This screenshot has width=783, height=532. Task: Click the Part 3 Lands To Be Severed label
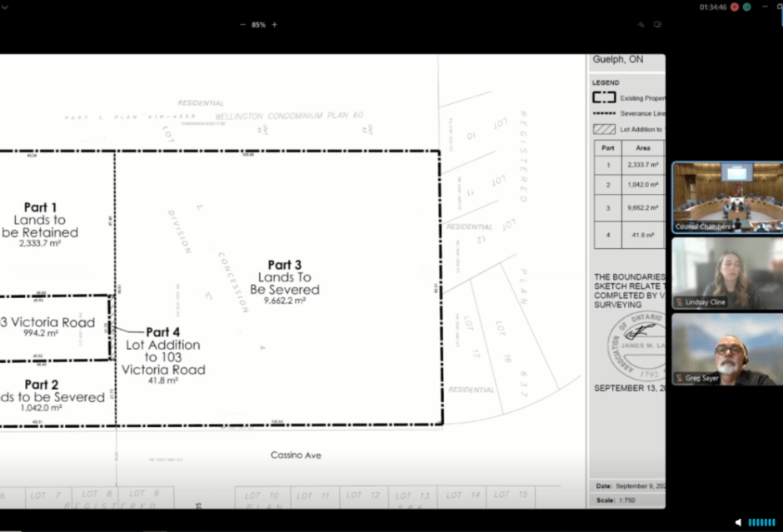tap(285, 277)
